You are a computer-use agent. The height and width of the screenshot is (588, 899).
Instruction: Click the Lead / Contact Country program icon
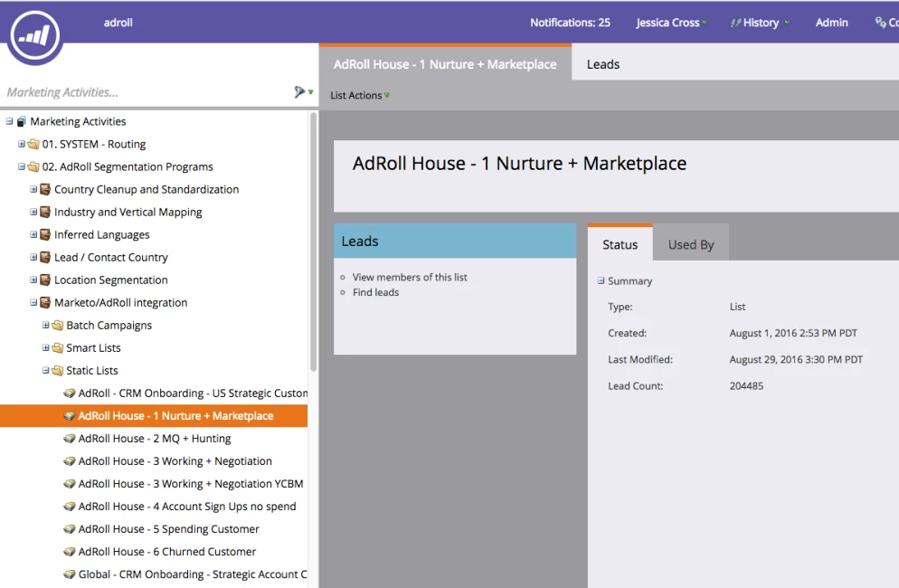[x=45, y=258]
